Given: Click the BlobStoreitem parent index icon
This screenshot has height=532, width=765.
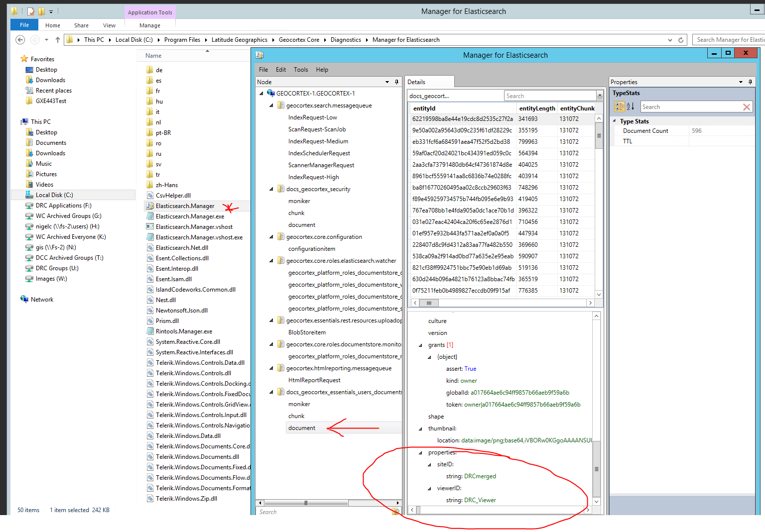Looking at the screenshot, I should [281, 320].
